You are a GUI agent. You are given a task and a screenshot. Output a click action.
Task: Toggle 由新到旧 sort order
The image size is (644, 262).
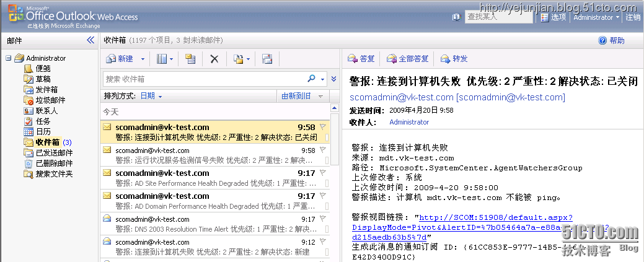coord(296,96)
